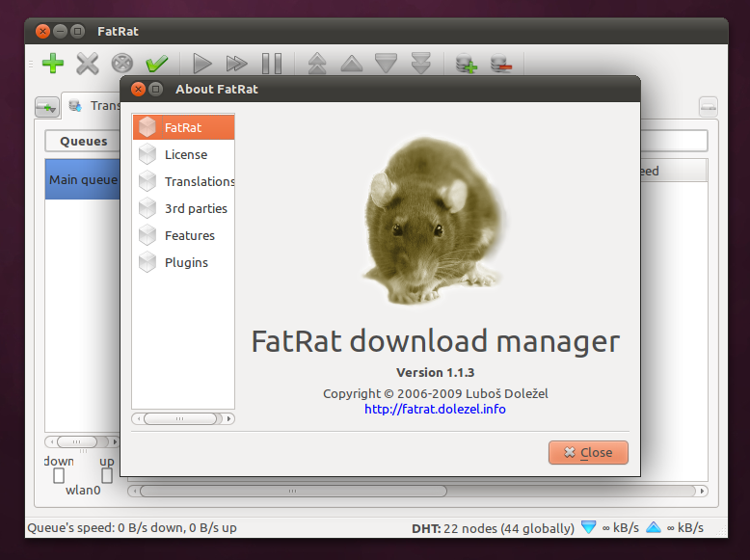Select Main queue in Queues list

(82, 179)
